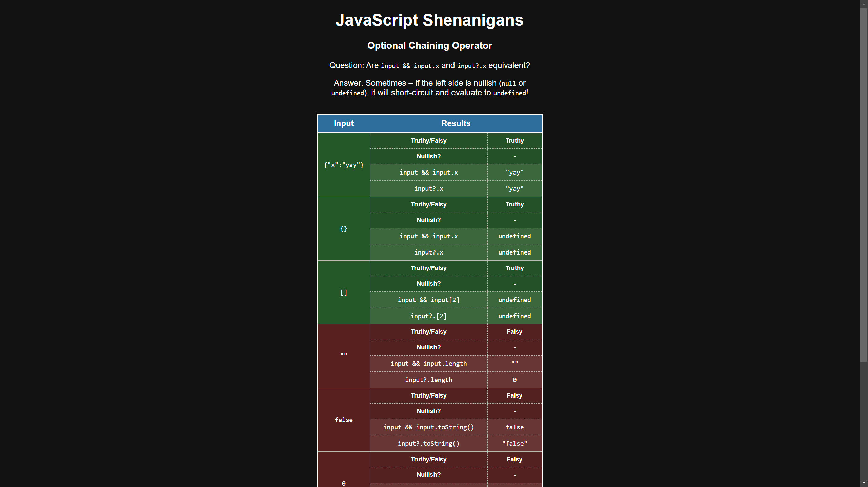This screenshot has height=487, width=868.
Task: Click the empty string input cell
Action: tap(344, 356)
